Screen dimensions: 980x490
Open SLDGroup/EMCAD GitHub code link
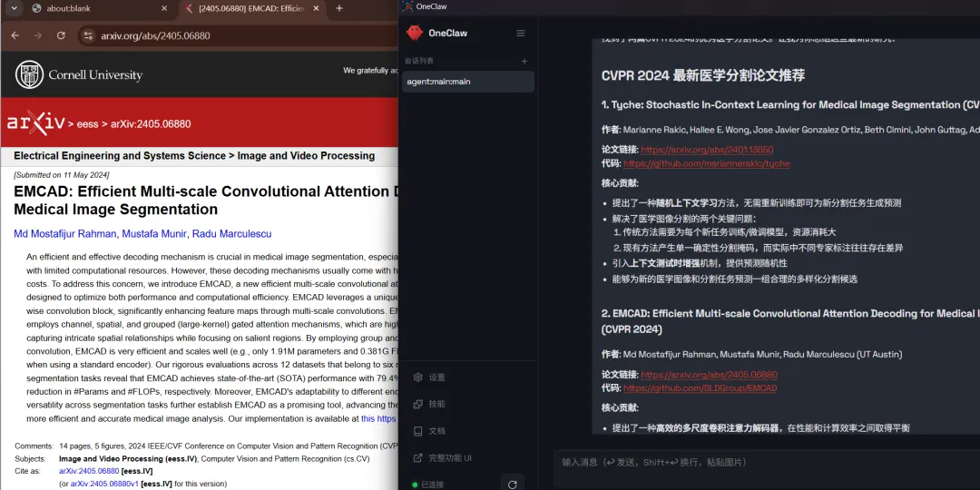coord(700,388)
